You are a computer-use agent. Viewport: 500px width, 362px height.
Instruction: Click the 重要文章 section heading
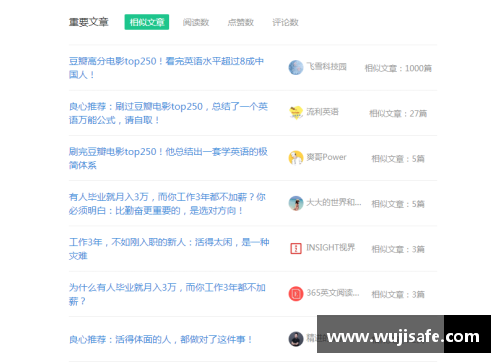[x=89, y=22]
